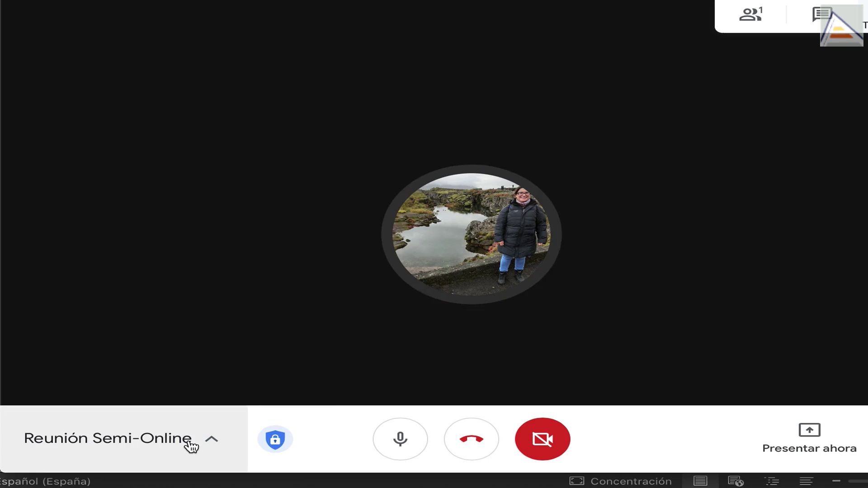Hang up with red phone button
The height and width of the screenshot is (488, 868).
pyautogui.click(x=471, y=439)
